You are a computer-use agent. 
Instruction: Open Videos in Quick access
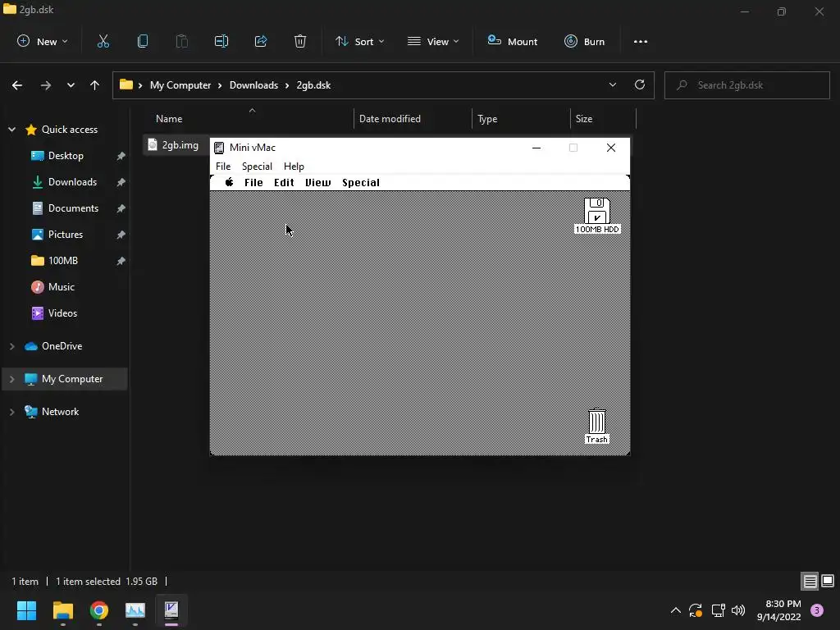62,313
